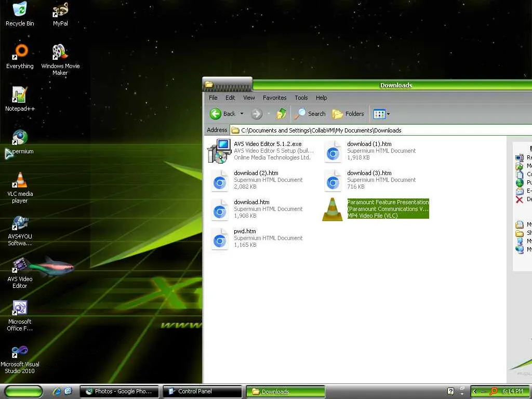Click the download (1).htm file name text

point(369,144)
